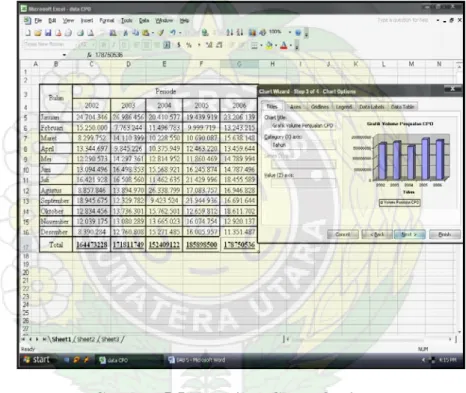Screen dimensions: 466x393
Task: Open the Format menu
Action: 107,21
